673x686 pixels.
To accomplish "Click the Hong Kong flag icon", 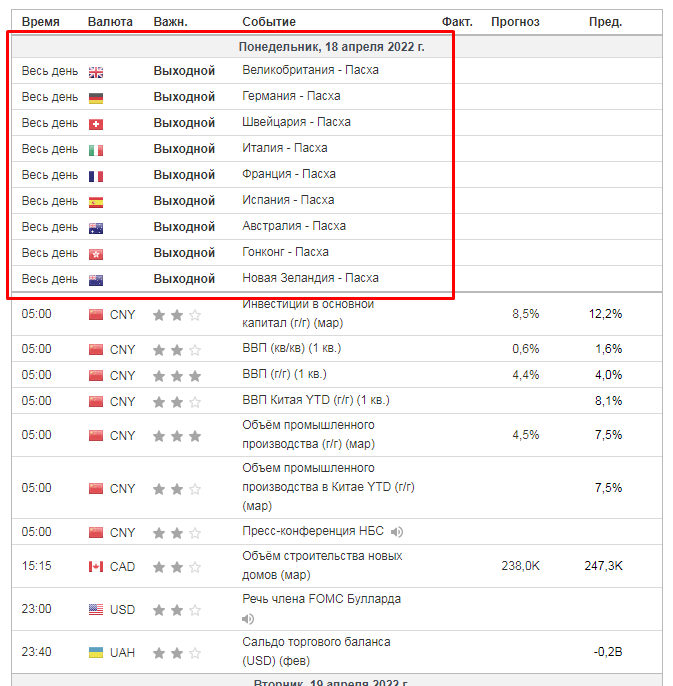I will tap(96, 254).
